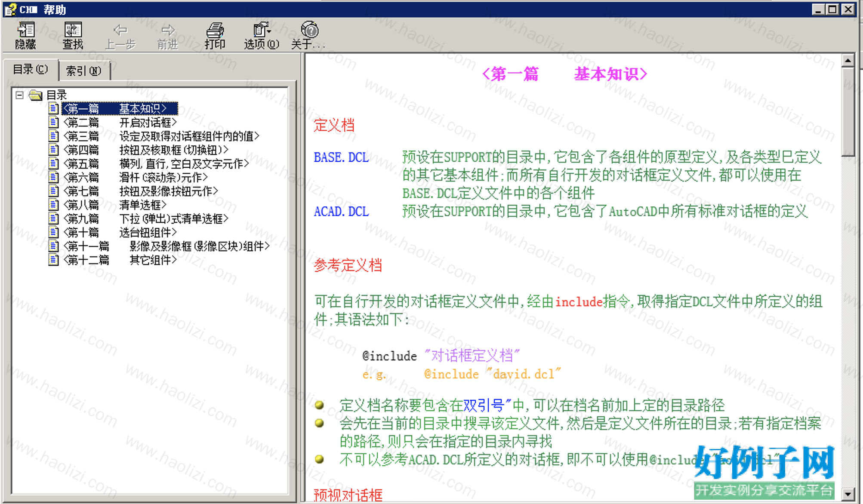Minimize the CHM 帮助 window
This screenshot has width=863, height=504.
819,9
